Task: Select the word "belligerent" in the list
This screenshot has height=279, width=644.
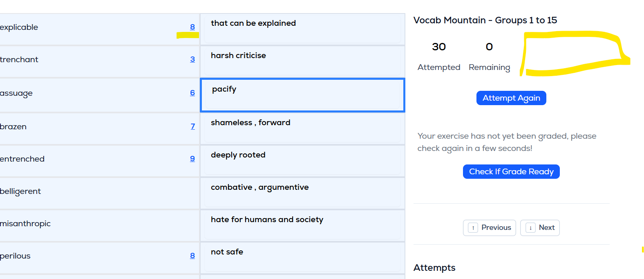Action: coord(20,191)
